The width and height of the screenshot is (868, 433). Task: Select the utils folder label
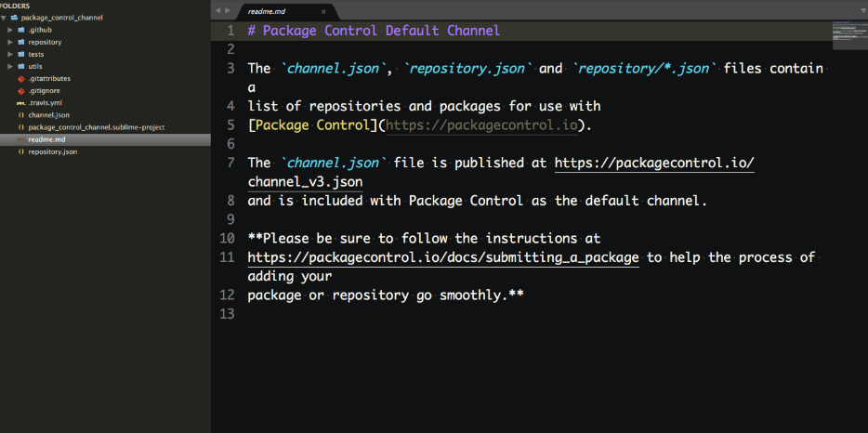(35, 67)
